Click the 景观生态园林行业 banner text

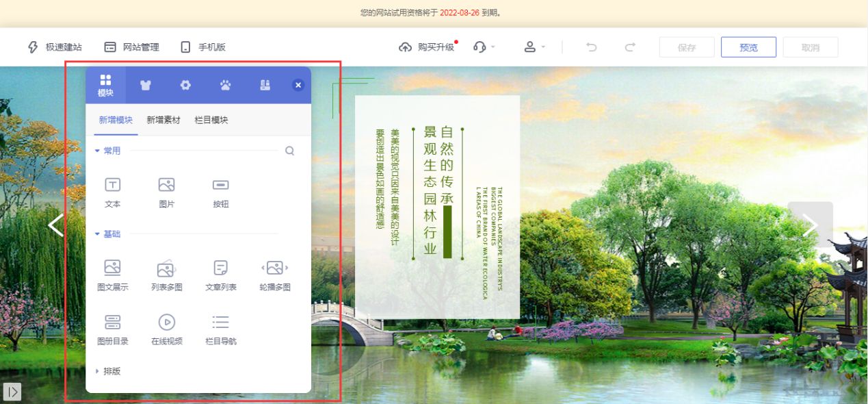pyautogui.click(x=430, y=190)
